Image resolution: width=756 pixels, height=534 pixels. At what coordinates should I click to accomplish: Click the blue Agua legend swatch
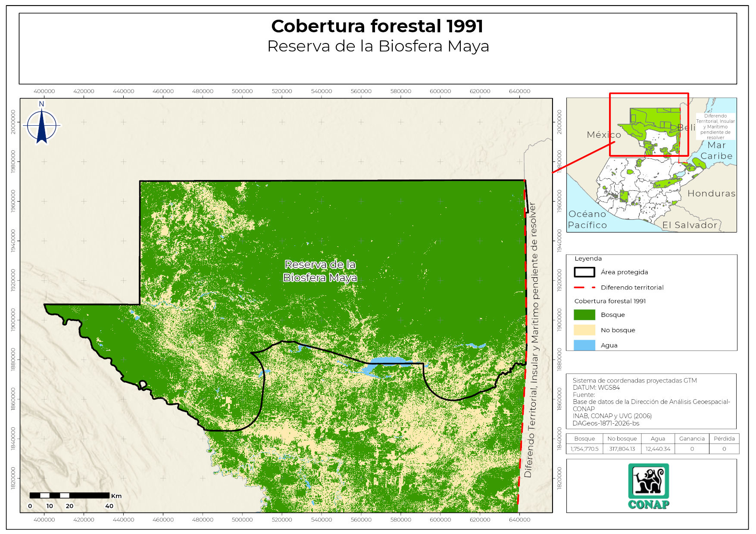point(584,345)
